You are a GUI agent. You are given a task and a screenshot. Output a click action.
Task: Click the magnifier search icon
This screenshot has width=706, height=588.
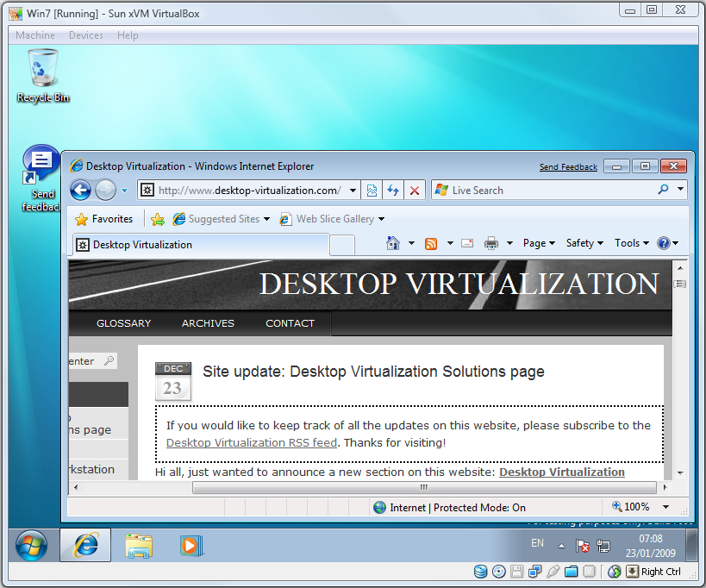click(x=663, y=190)
